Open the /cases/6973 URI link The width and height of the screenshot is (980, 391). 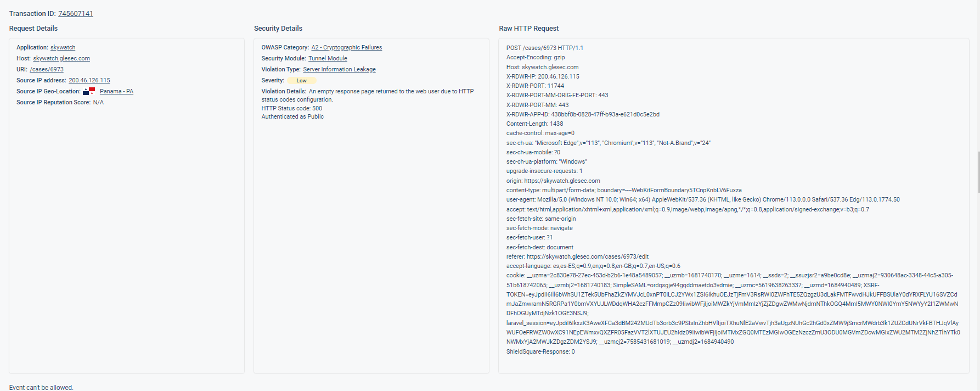47,70
